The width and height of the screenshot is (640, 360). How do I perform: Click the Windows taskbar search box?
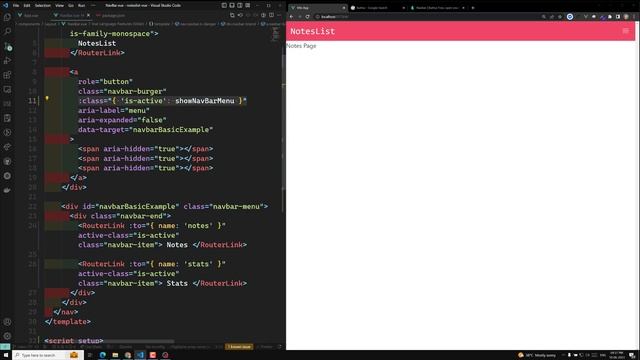[47, 355]
